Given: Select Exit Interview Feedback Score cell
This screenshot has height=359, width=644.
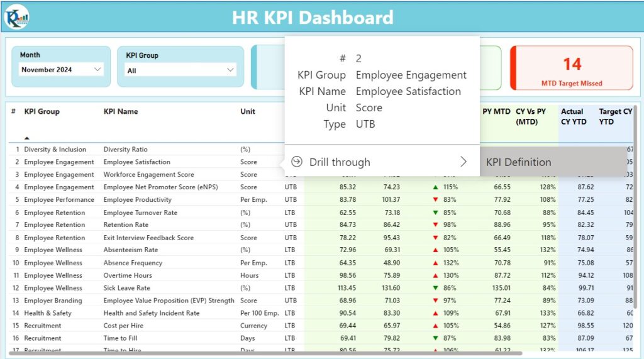Looking at the screenshot, I should tap(148, 238).
